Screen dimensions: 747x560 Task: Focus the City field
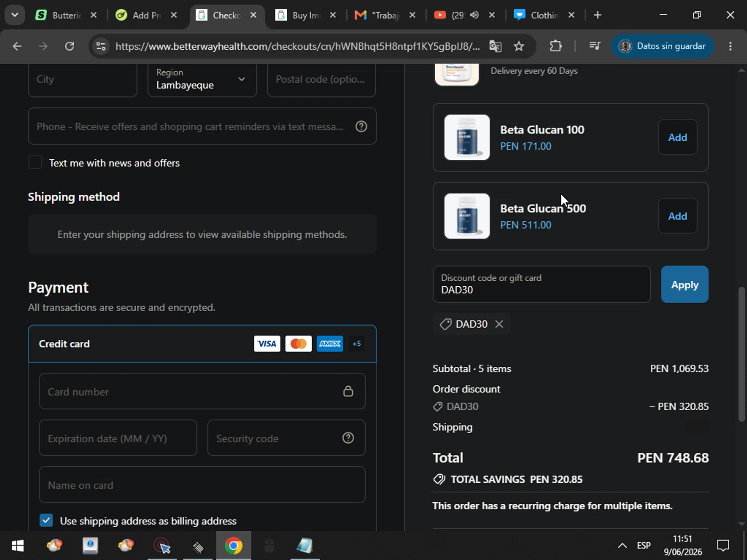(82, 80)
